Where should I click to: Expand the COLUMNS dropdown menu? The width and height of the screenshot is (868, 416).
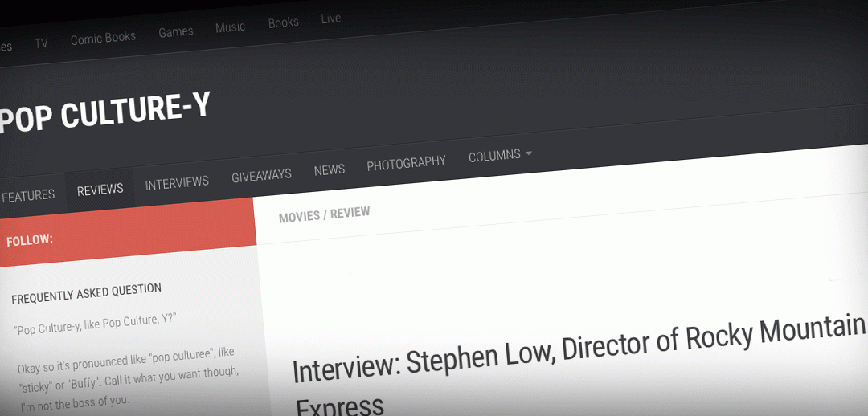pyautogui.click(x=500, y=156)
